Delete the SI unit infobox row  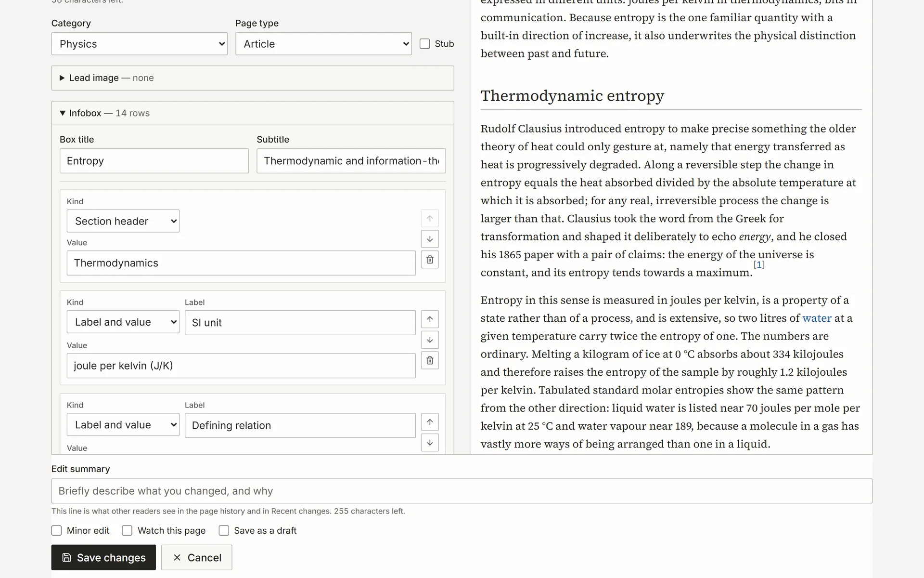click(430, 360)
